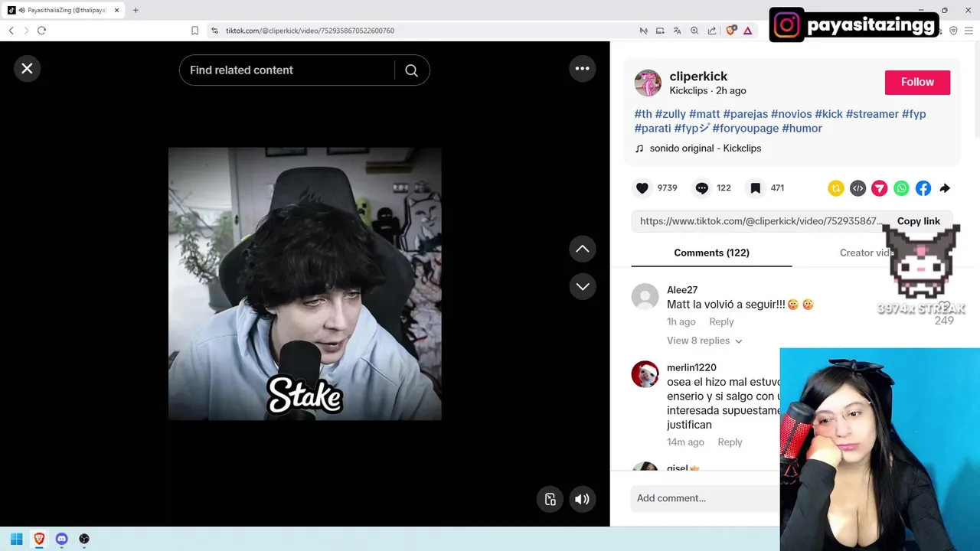This screenshot has height=551, width=980.
Task: Reply to Alee27's comment
Action: [x=721, y=322]
